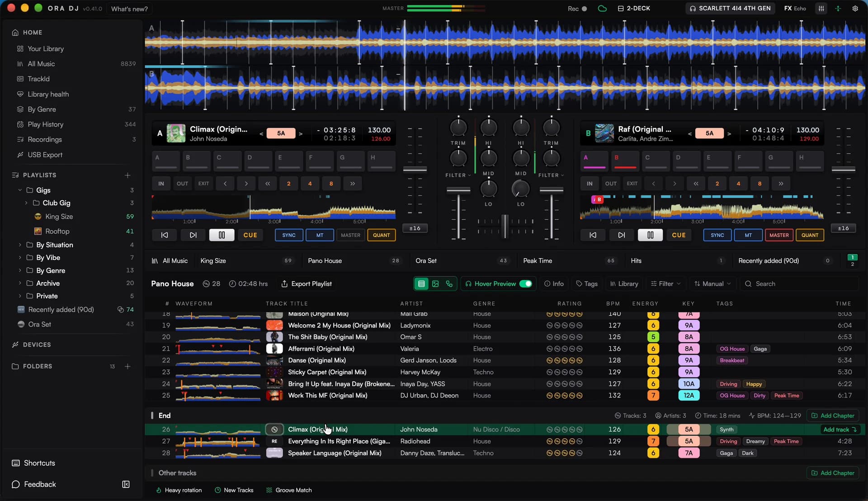Toggle MASTER on Deck B
This screenshot has height=501, width=868.
779,235
